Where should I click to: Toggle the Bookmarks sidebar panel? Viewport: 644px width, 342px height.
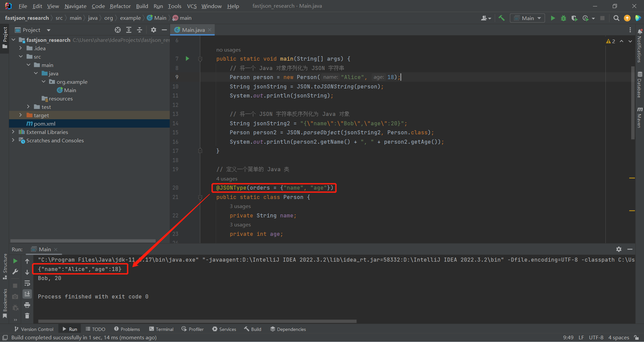click(5, 303)
